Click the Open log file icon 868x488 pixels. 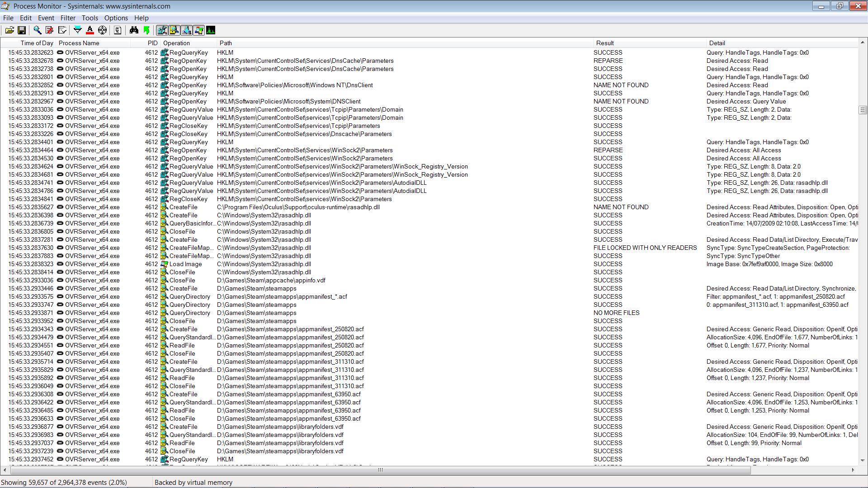click(x=9, y=30)
